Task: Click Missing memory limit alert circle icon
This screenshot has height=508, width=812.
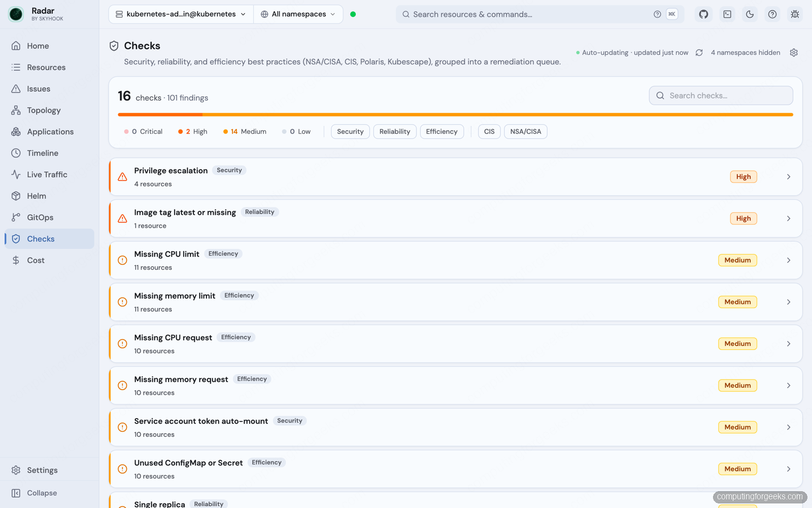Action: tap(122, 302)
